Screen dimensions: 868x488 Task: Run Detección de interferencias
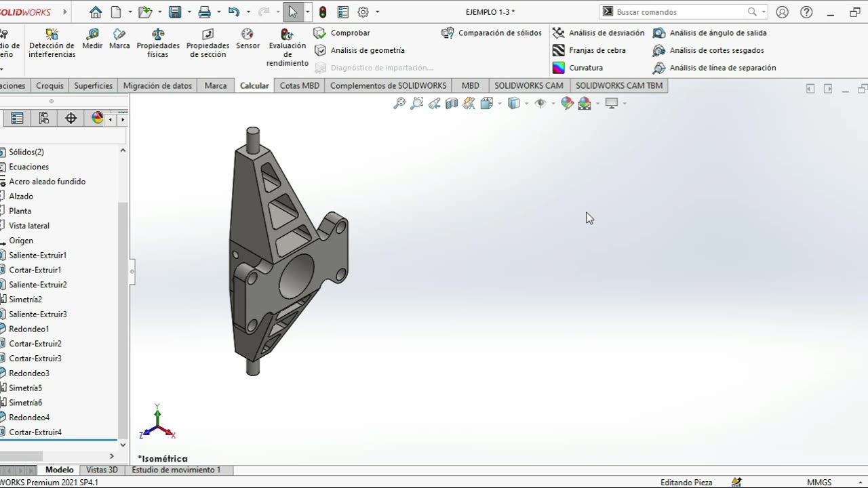tap(52, 43)
